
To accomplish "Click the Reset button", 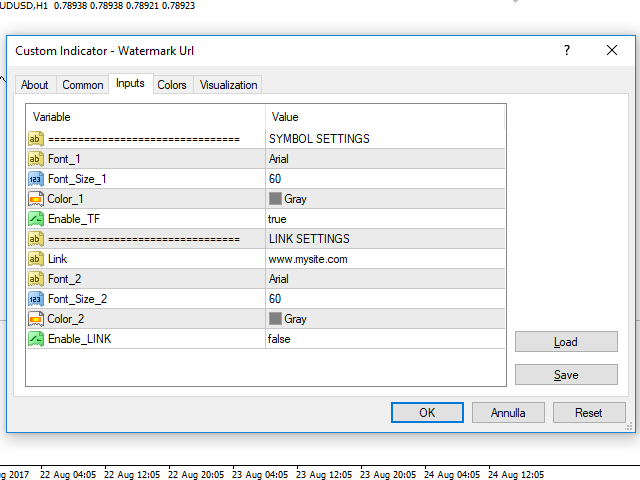I will [x=588, y=412].
